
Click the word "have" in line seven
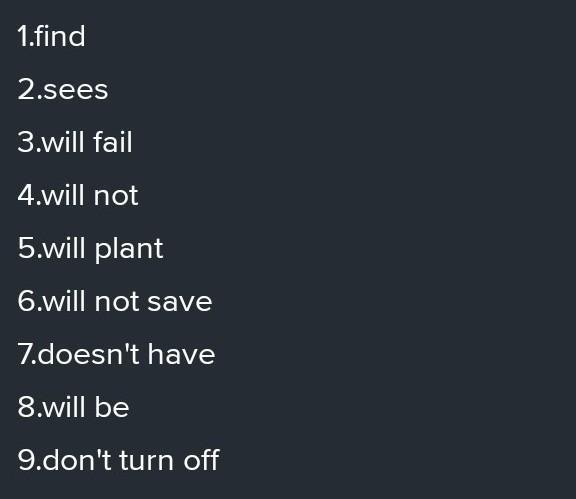click(181, 354)
